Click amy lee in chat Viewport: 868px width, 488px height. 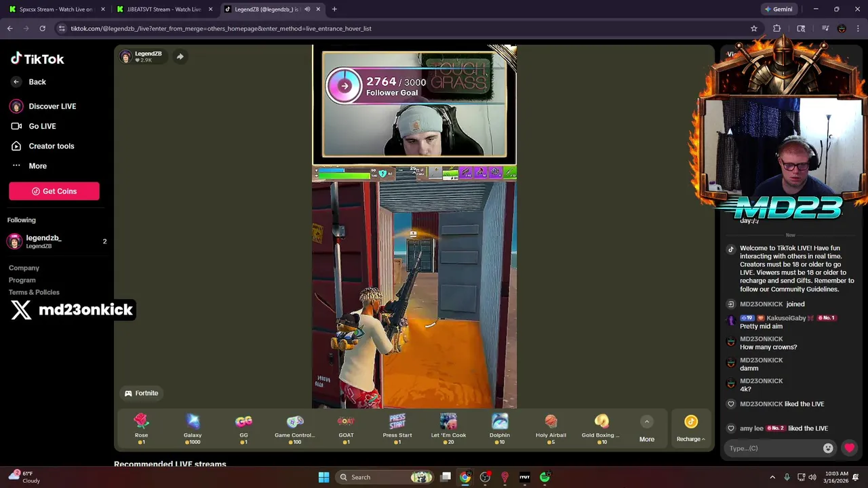coord(751,428)
